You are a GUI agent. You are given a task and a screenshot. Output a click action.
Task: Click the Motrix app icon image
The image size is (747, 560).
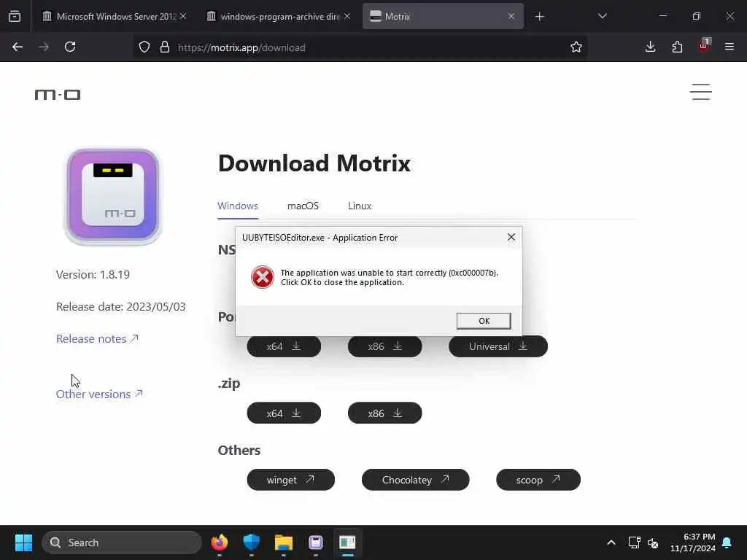(x=113, y=196)
